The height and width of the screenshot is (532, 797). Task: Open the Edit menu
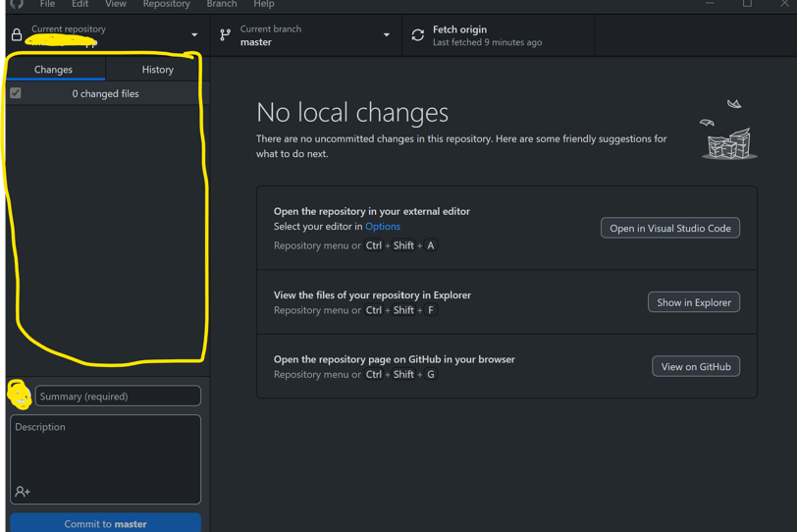[80, 4]
